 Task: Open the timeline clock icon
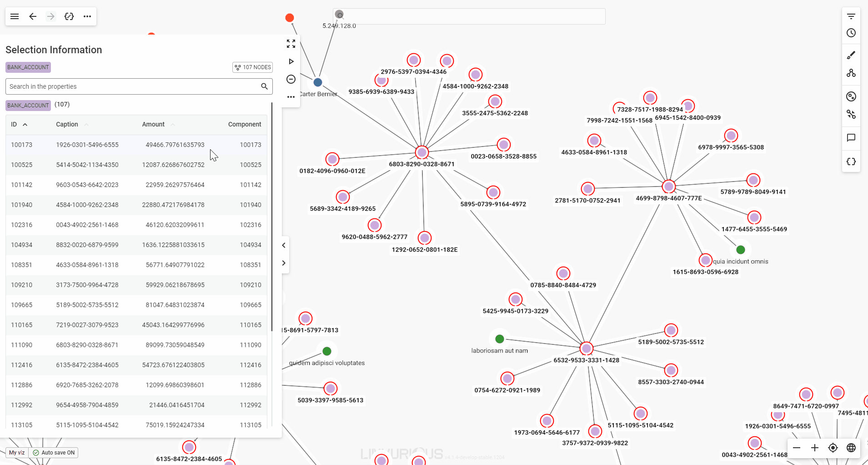(851, 33)
